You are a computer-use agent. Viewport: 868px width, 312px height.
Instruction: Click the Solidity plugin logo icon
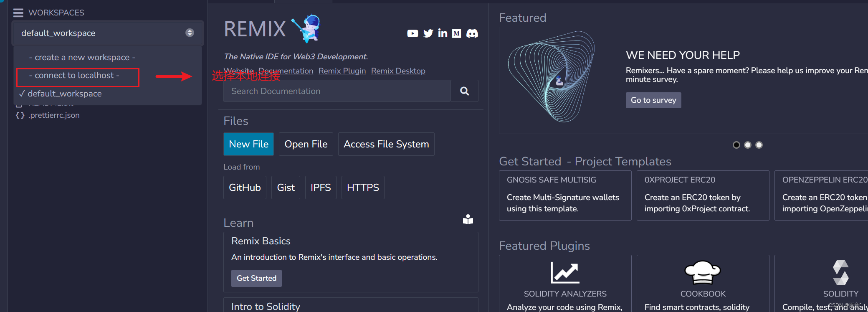[840, 272]
